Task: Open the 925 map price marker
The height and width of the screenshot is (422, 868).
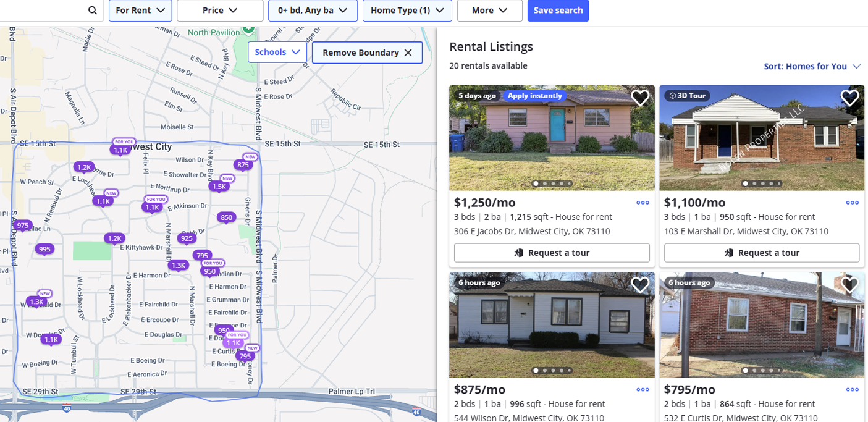Action: tap(187, 238)
